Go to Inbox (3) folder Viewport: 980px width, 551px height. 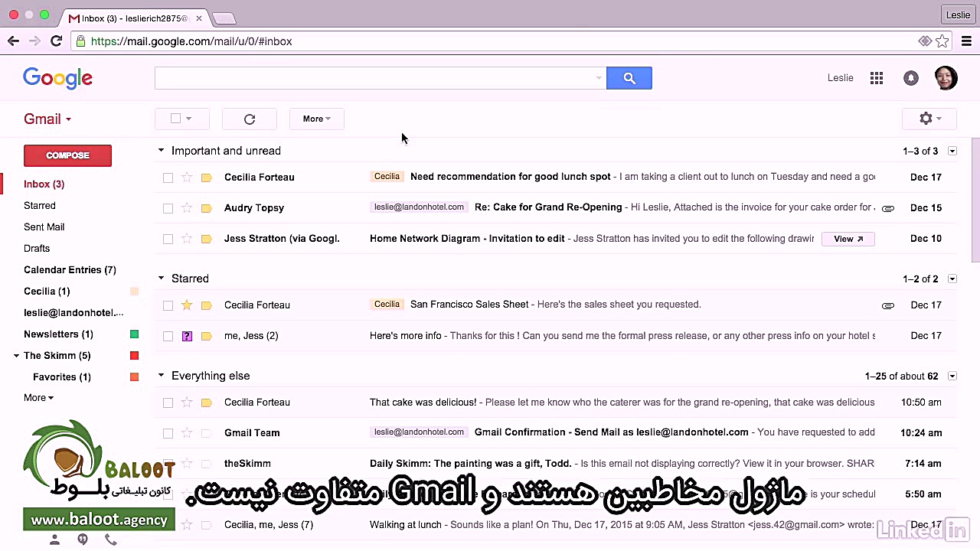[44, 184]
